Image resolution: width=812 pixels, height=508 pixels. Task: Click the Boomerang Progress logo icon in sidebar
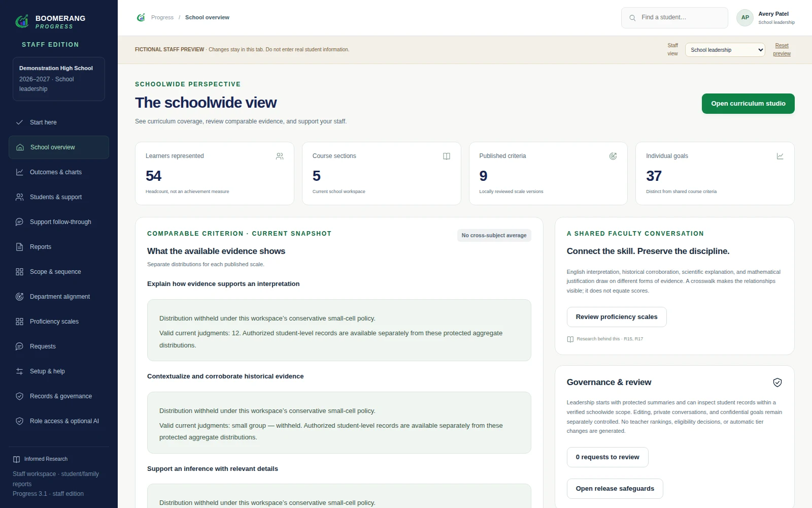point(22,21)
